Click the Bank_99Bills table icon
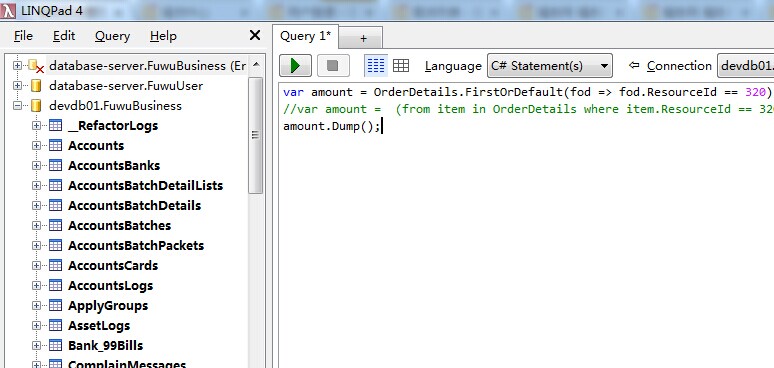Screen dimensions: 774x368 [x=55, y=345]
